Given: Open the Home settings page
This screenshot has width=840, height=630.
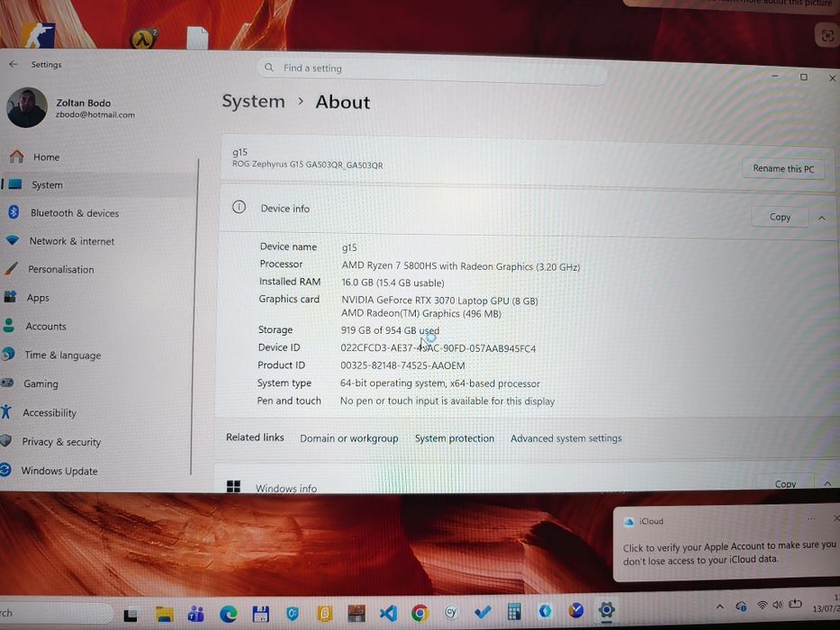Looking at the screenshot, I should click(x=46, y=157).
